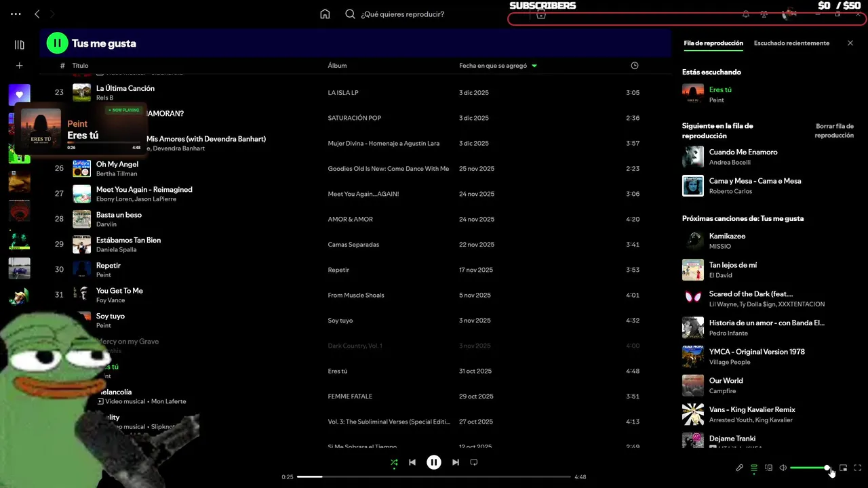Screen dimensions: 868x488
Task: Open the miniplayer icon
Action: 843,468
